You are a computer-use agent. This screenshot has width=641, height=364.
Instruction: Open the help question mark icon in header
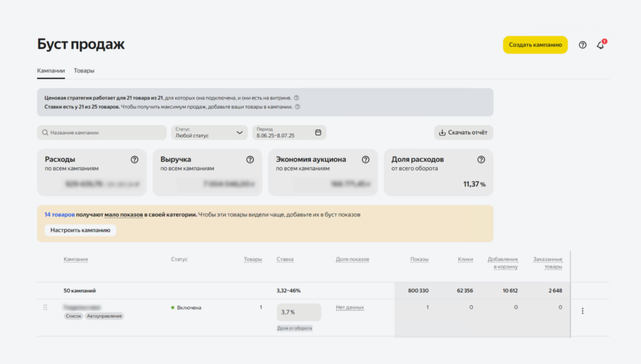[583, 45]
